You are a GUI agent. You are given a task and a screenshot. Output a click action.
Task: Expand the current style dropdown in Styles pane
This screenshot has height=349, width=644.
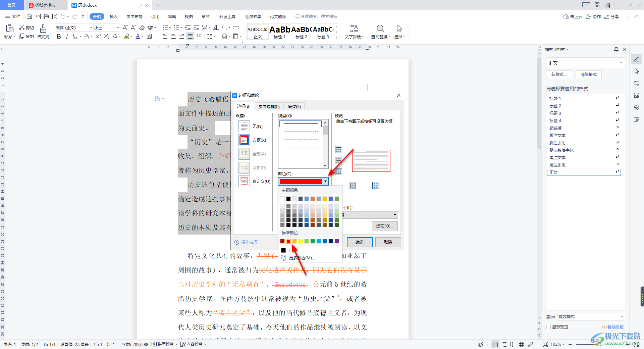point(621,62)
